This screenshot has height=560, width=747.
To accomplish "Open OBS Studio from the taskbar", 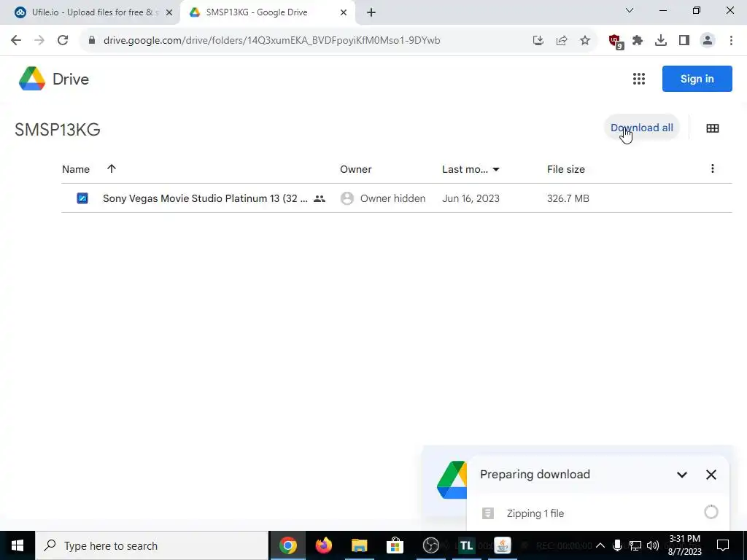I will pos(430,545).
